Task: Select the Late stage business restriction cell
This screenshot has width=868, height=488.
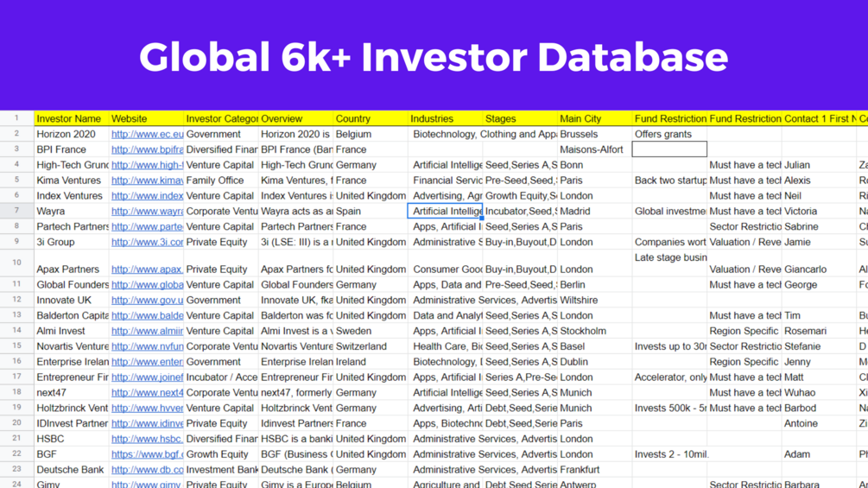Action: 669,263
